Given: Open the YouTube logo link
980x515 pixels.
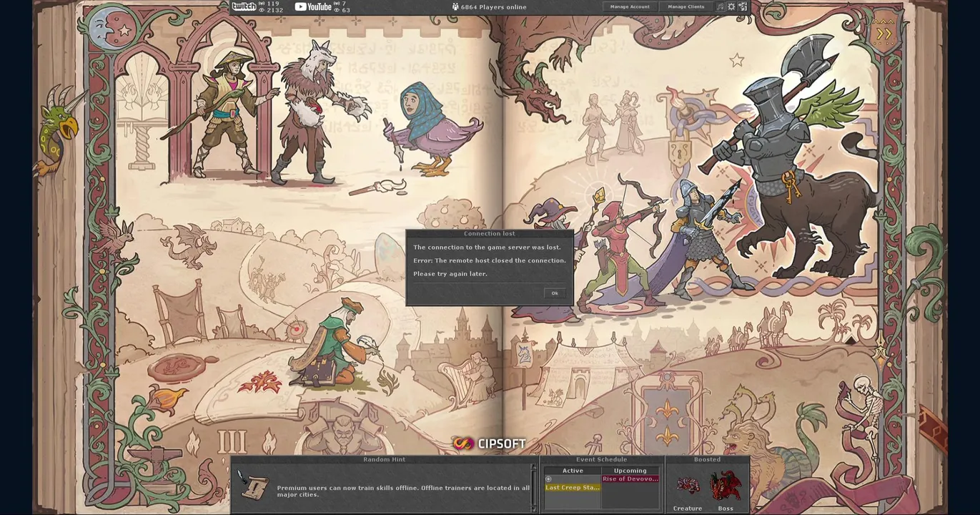Looking at the screenshot, I should click(313, 6).
